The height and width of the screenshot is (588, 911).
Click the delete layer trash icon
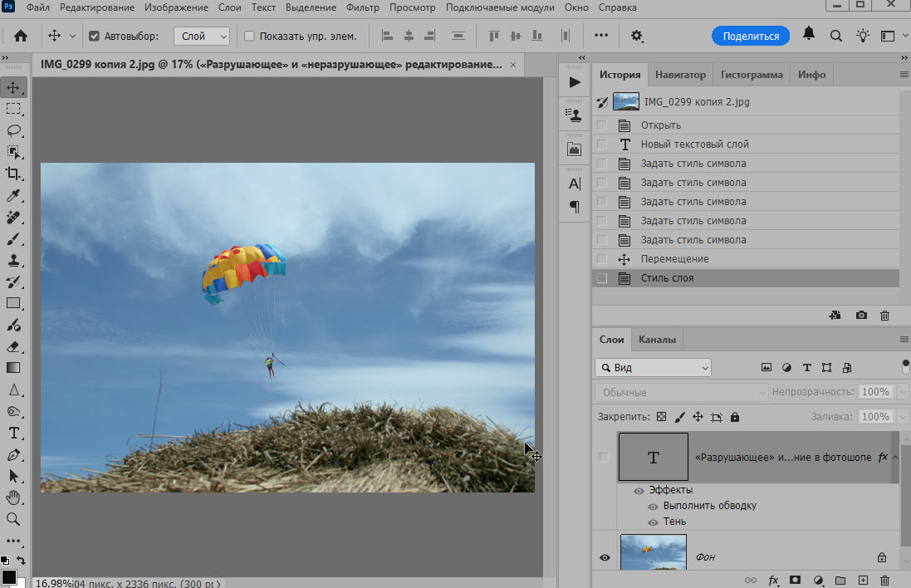pyautogui.click(x=884, y=580)
